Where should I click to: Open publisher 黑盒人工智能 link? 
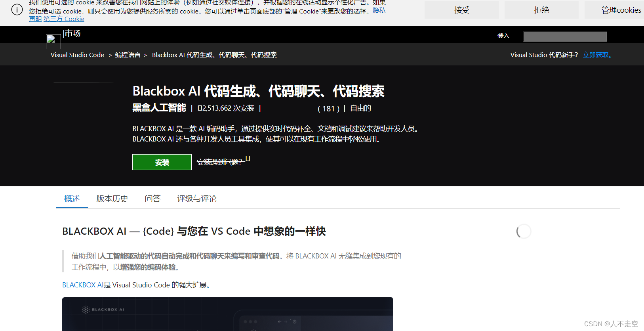pyautogui.click(x=159, y=107)
